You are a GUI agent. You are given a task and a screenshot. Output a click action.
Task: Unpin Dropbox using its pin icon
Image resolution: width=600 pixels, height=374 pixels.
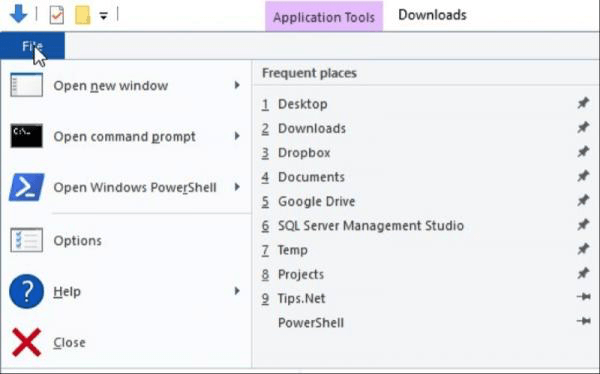click(583, 152)
